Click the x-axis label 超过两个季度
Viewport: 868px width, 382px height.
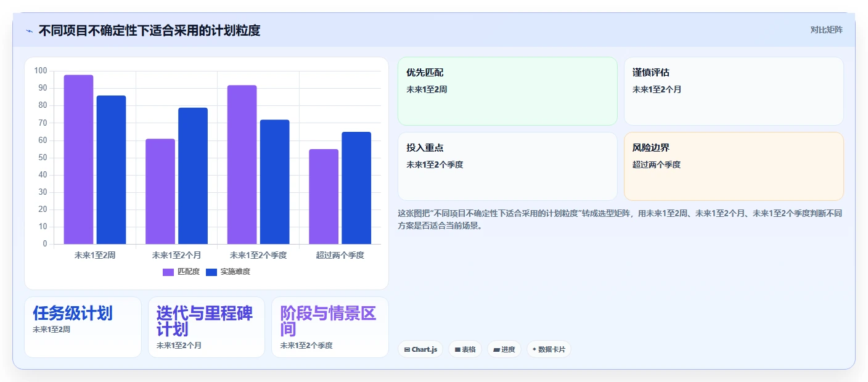[340, 255]
